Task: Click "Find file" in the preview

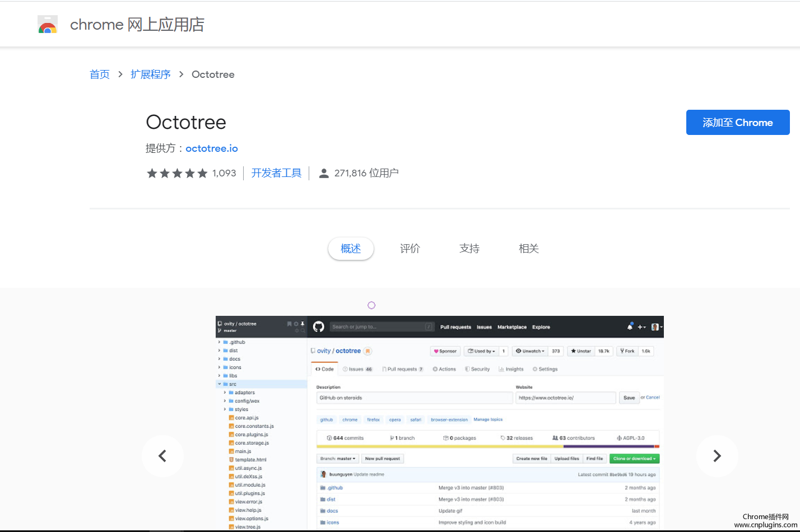Action: tap(594, 459)
